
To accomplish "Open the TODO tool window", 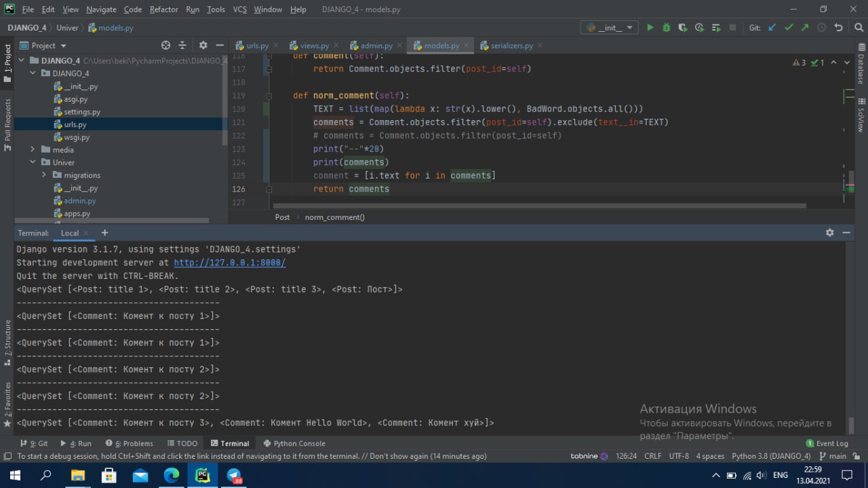I will coord(181,443).
